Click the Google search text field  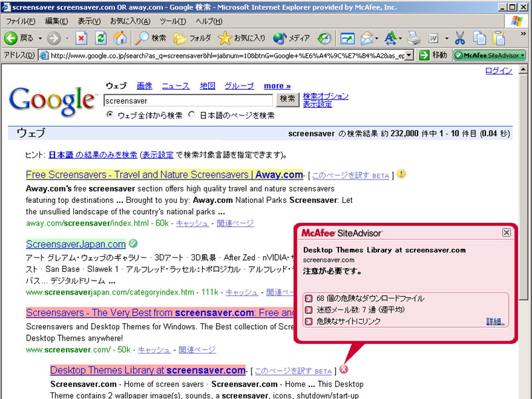point(188,100)
